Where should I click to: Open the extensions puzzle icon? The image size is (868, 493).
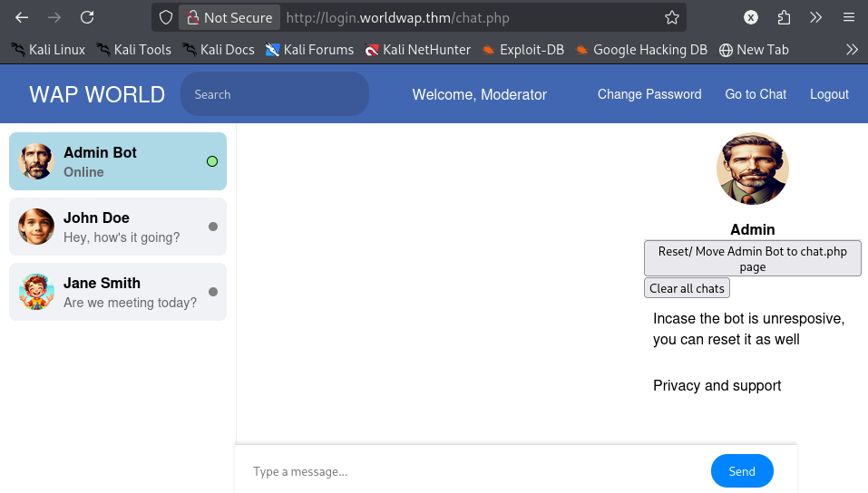784,18
